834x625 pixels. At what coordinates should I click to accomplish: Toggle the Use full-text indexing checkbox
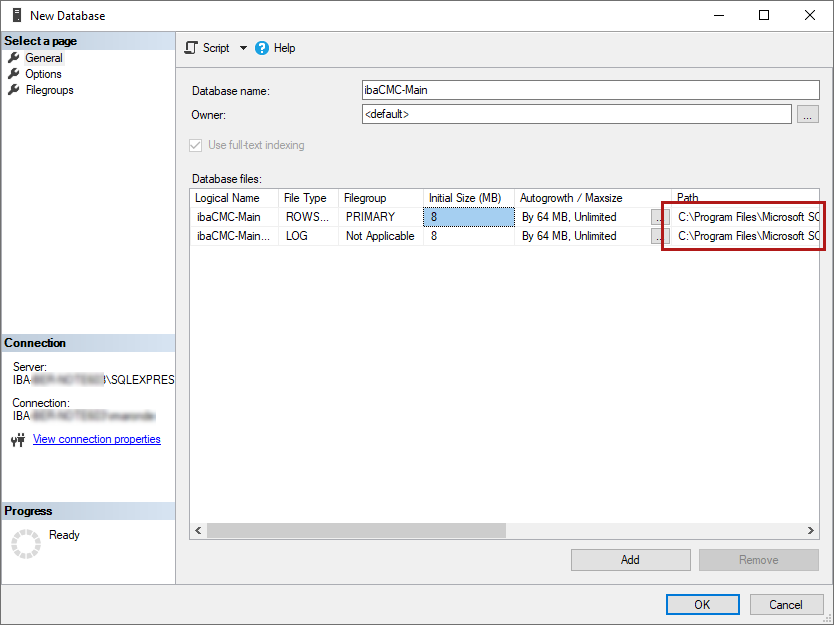coord(196,145)
